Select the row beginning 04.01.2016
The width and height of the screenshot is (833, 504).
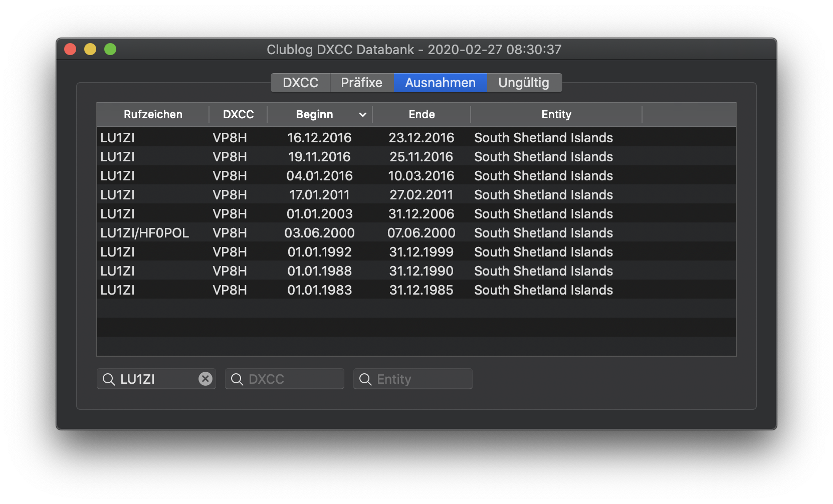click(416, 176)
